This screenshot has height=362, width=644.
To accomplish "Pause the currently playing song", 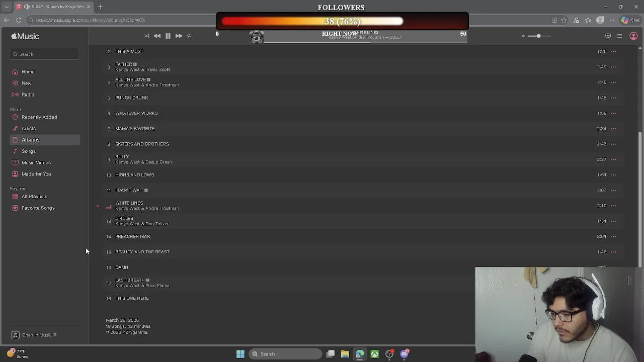I will click(168, 36).
